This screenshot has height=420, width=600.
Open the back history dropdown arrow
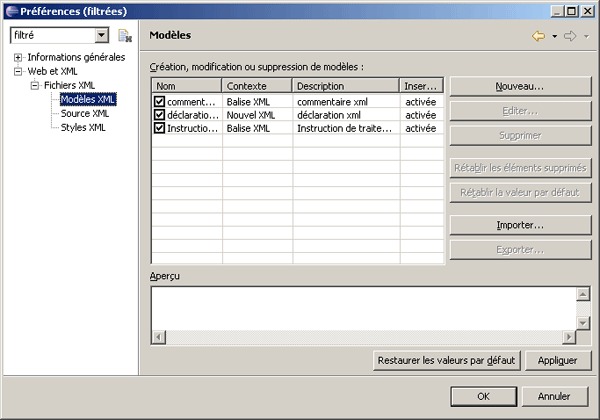click(x=554, y=36)
